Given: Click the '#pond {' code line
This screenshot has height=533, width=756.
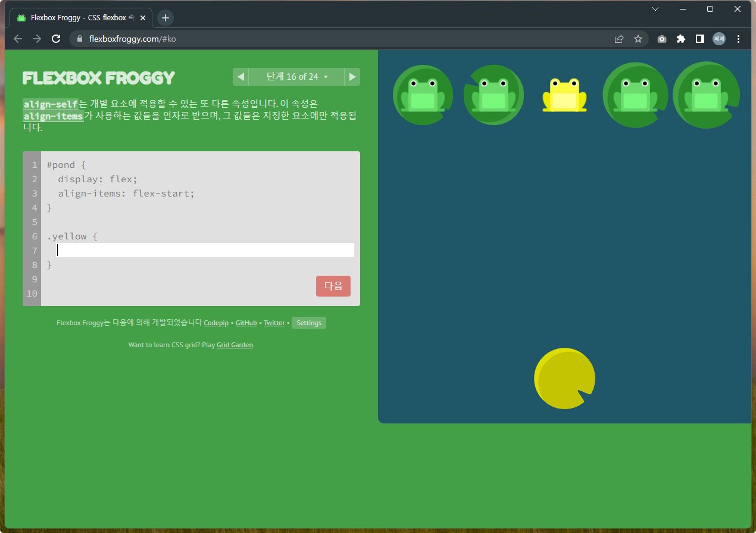Looking at the screenshot, I should (x=67, y=165).
